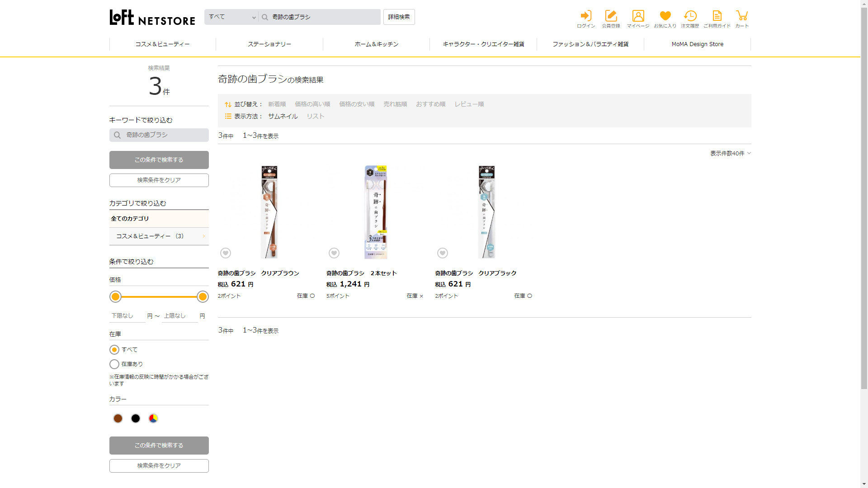Open usage guide document icon
868x488 pixels.
(x=717, y=16)
